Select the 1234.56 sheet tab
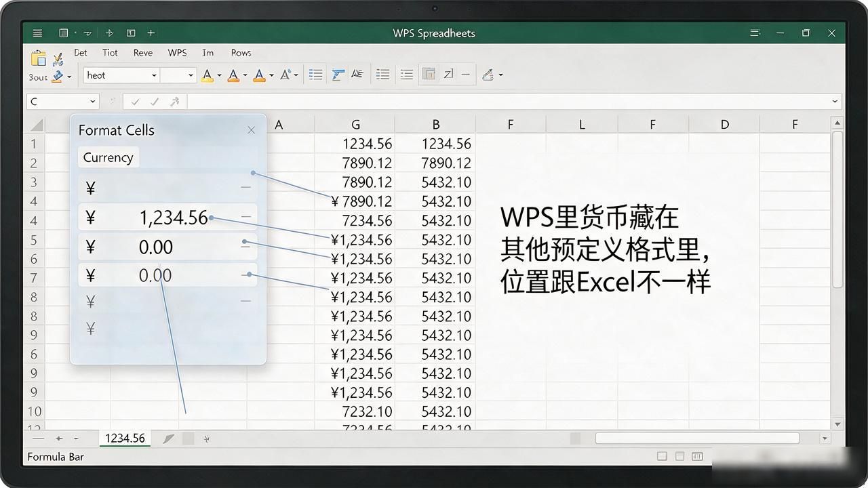868x488 pixels. tap(125, 438)
